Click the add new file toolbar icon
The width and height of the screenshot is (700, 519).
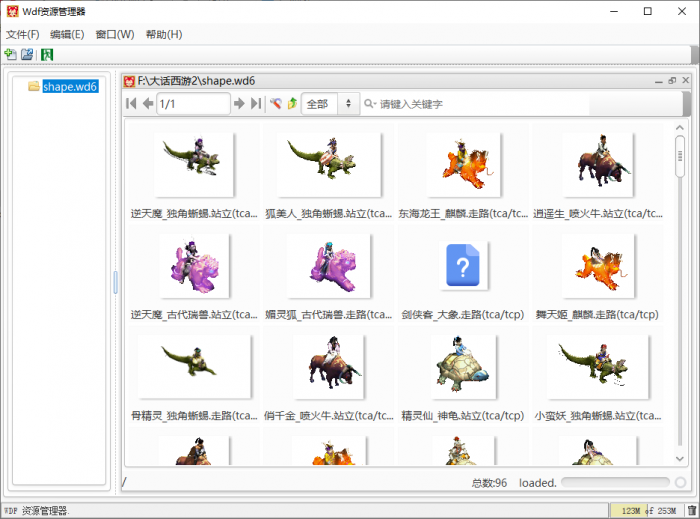(x=10, y=54)
